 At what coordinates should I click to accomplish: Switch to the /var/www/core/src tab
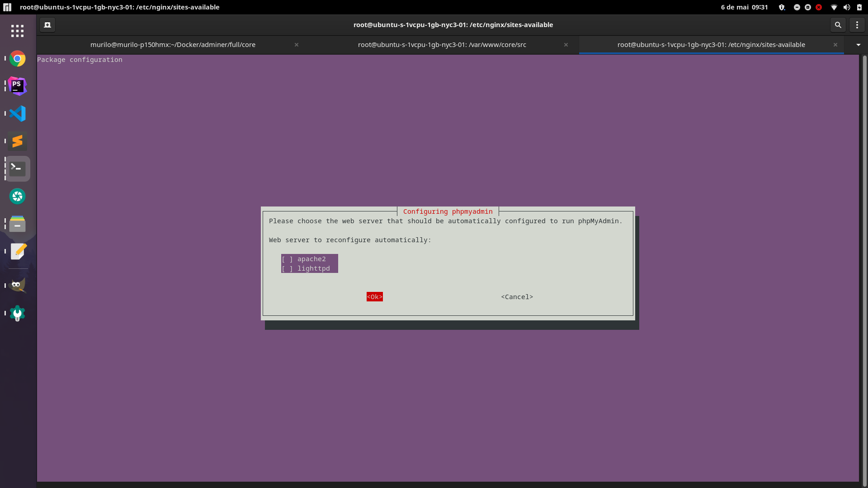(442, 45)
